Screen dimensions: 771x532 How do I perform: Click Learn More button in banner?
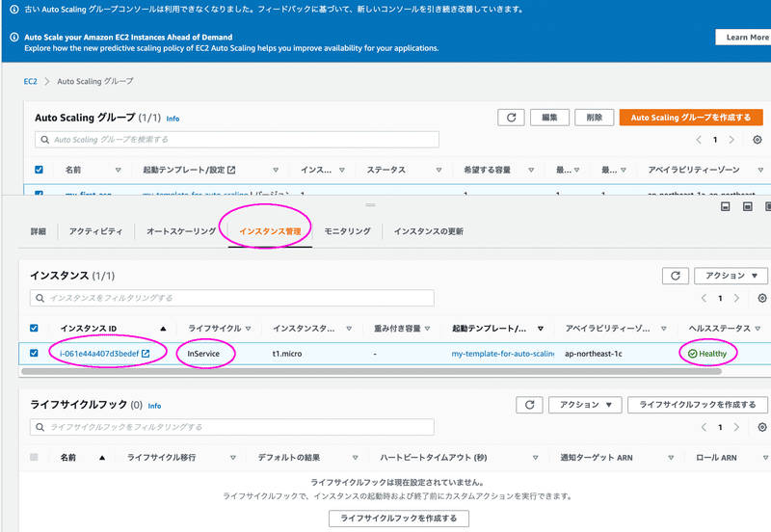click(x=743, y=38)
